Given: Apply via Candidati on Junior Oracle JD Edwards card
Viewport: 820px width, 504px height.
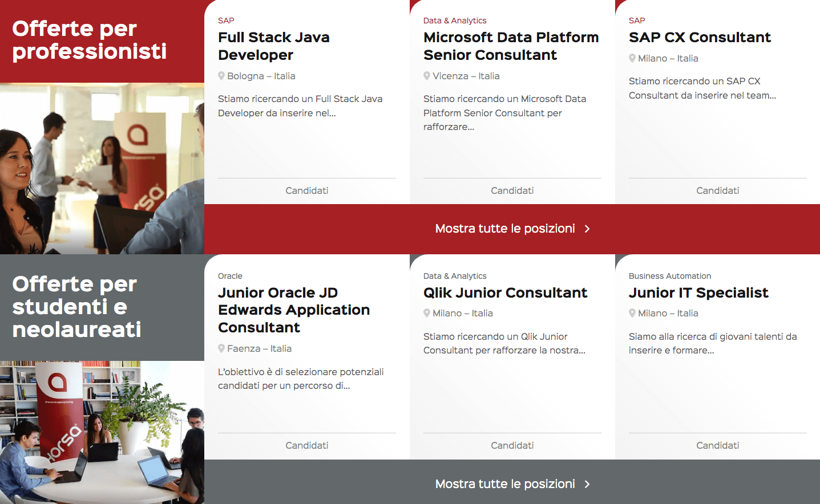Looking at the screenshot, I should coord(307,445).
